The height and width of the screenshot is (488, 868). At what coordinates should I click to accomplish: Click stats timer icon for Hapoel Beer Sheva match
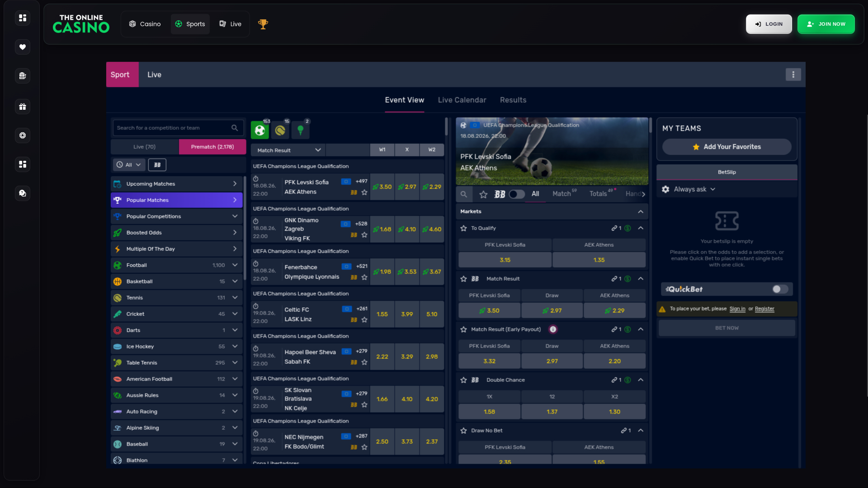pos(255,349)
